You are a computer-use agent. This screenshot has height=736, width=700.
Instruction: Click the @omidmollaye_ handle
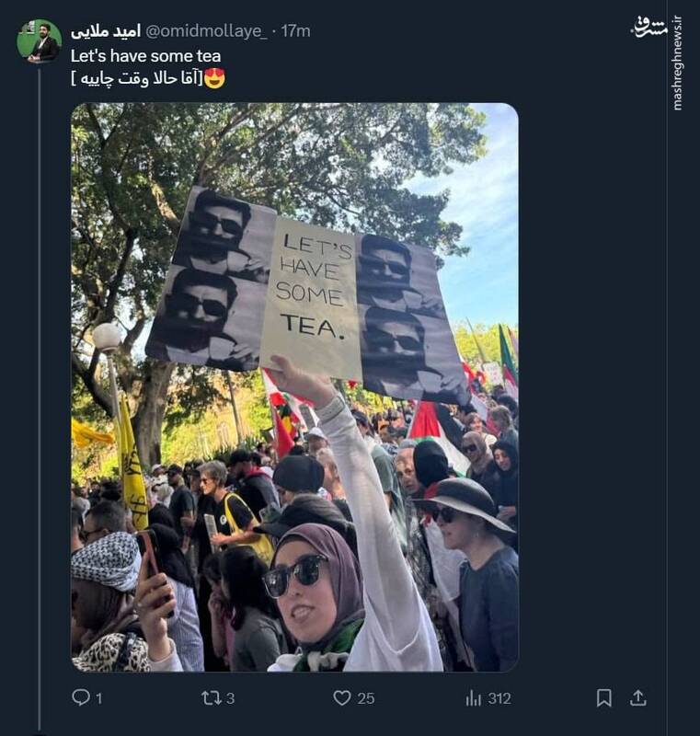click(206, 31)
